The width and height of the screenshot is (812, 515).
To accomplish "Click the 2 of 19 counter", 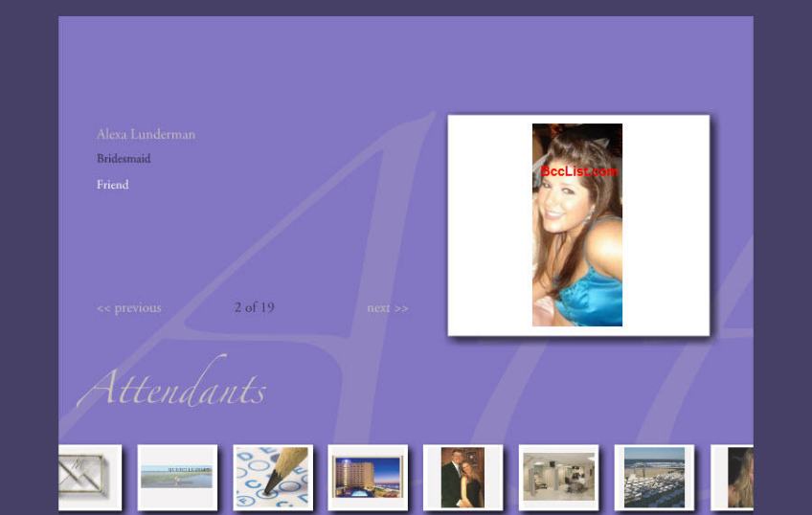I will pos(254,307).
